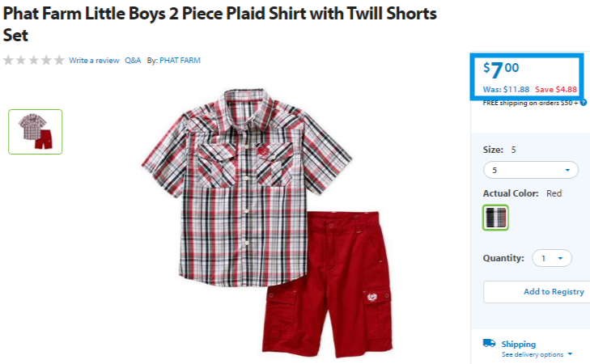Click the Add to Registry button
This screenshot has width=590, height=364.
coord(537,292)
